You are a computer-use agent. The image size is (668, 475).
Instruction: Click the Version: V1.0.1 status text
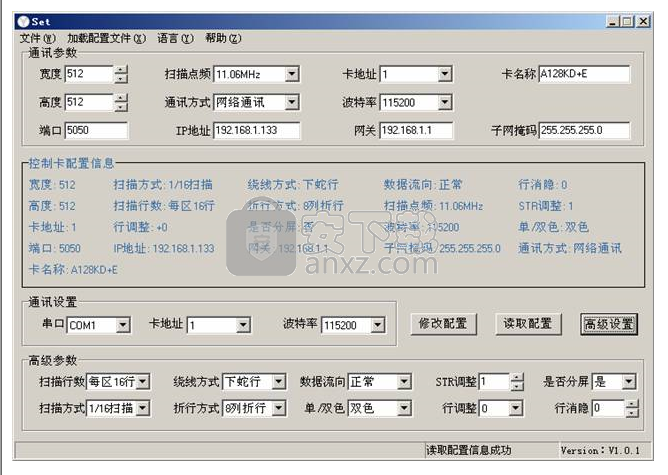tap(600, 450)
